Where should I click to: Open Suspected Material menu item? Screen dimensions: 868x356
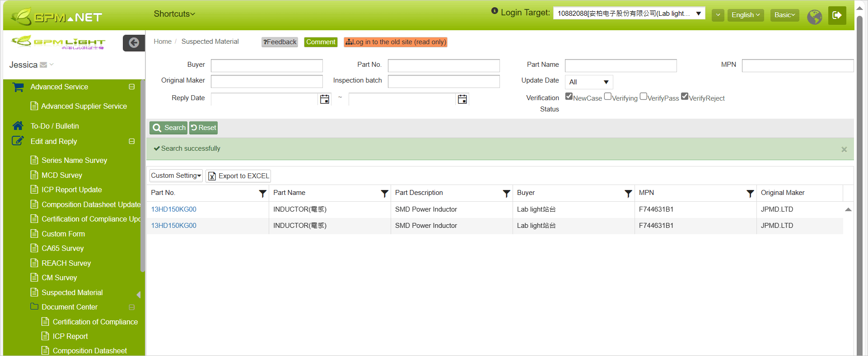point(72,292)
